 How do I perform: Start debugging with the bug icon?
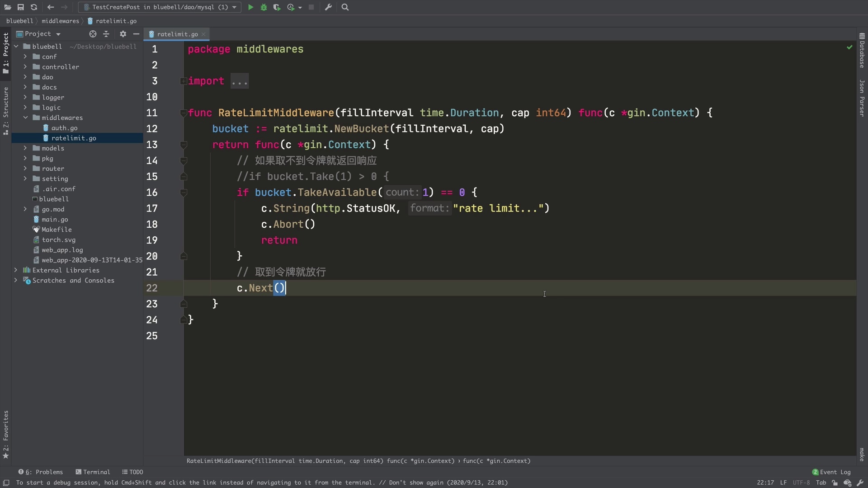click(x=264, y=7)
